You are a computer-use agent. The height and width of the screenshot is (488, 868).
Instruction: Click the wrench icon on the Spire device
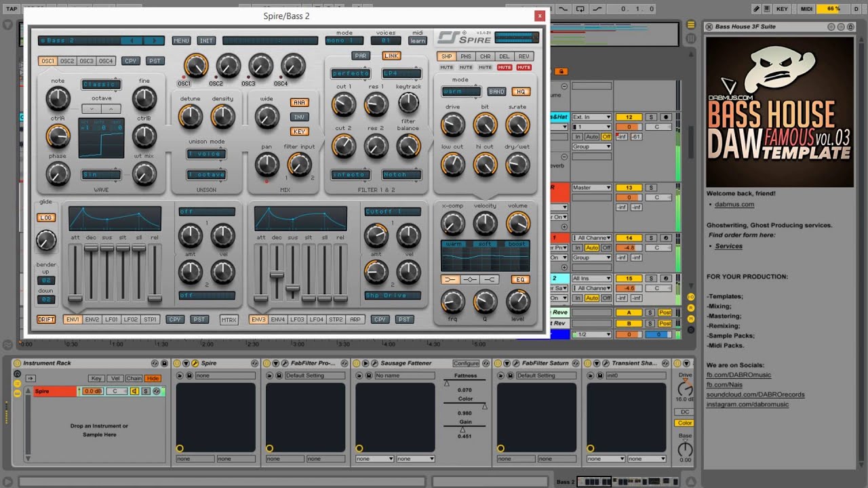pyautogui.click(x=195, y=363)
